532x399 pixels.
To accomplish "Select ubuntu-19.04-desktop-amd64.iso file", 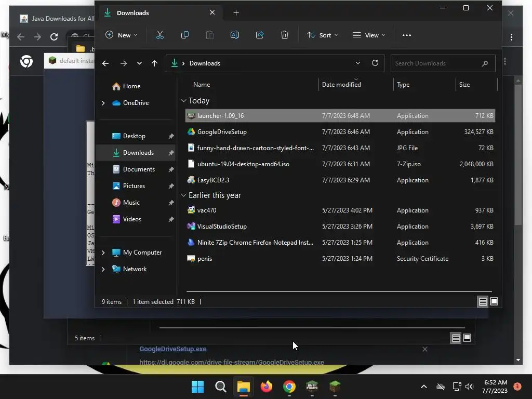I will [340, 164].
